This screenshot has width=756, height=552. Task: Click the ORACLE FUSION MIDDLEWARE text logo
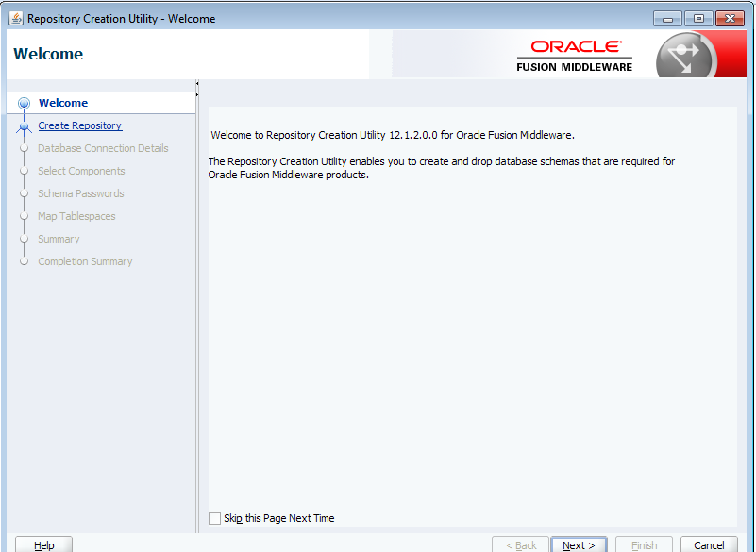point(575,56)
